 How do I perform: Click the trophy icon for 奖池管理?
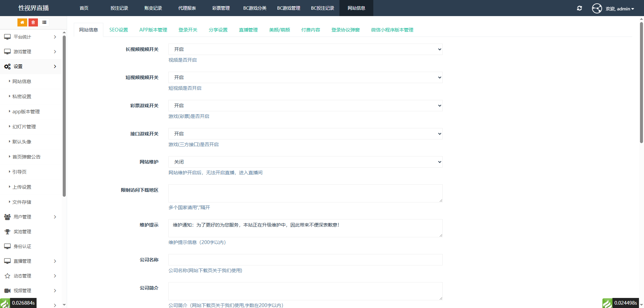coord(7,232)
